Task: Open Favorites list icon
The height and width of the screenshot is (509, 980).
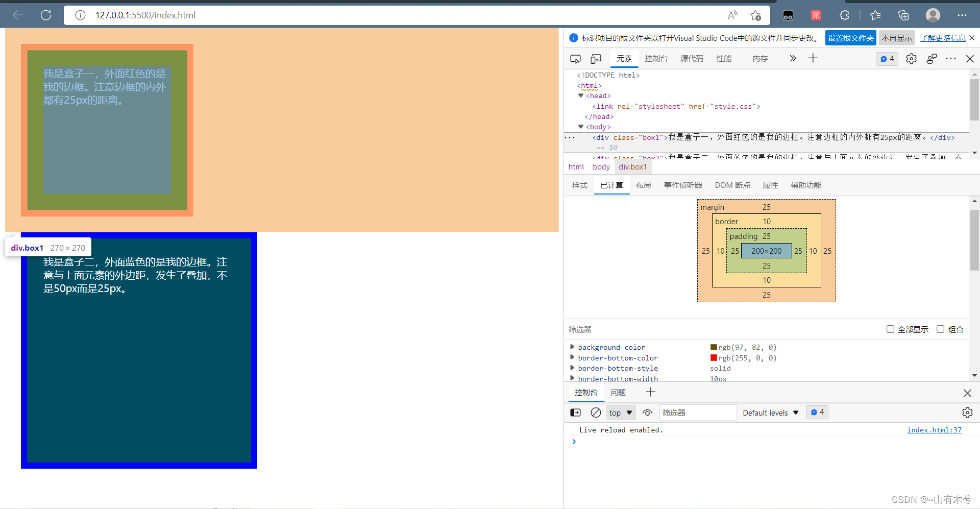Action: [x=875, y=15]
